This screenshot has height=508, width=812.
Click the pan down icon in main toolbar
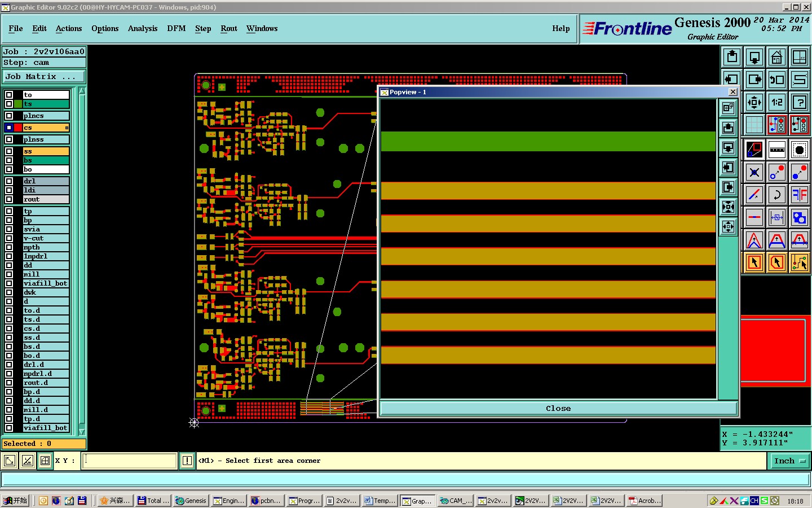pos(754,57)
